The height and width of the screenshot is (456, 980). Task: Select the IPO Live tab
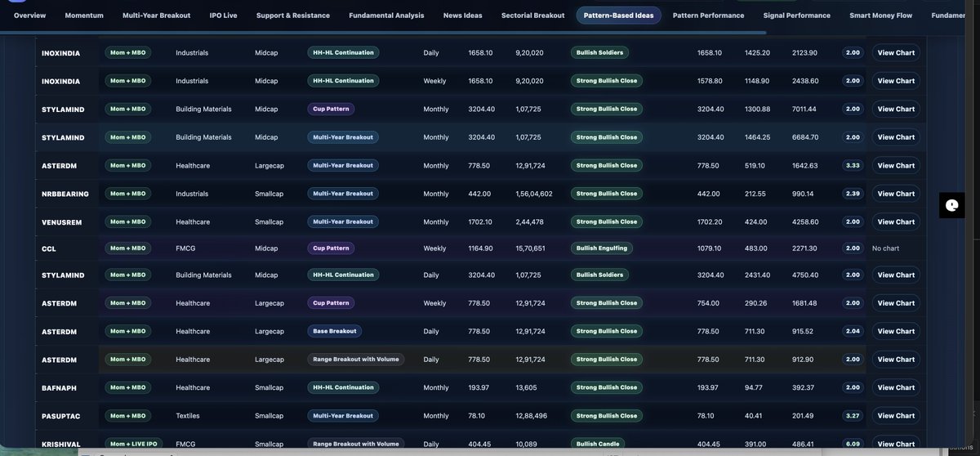223,16
